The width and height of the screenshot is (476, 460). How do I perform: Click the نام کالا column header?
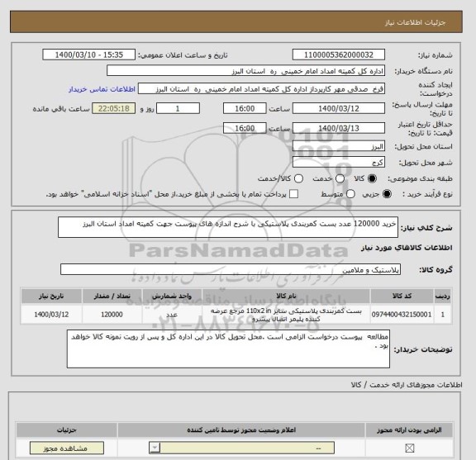tap(286, 296)
